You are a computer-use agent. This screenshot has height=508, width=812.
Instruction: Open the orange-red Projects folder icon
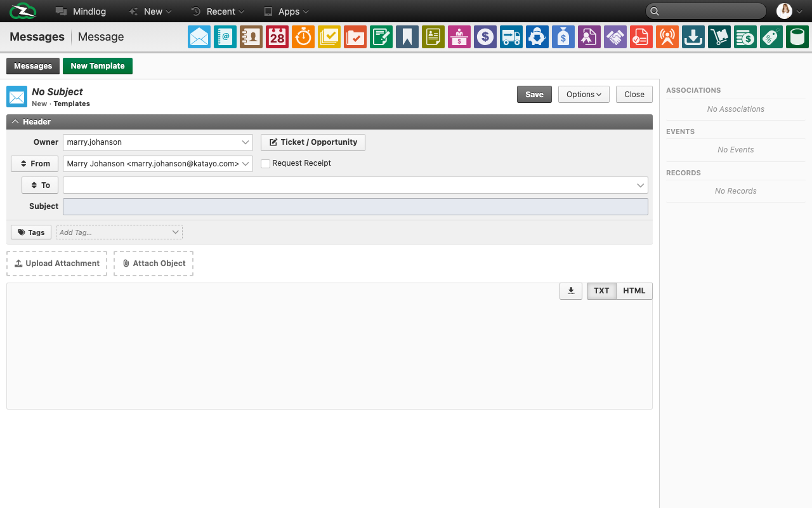click(x=355, y=37)
